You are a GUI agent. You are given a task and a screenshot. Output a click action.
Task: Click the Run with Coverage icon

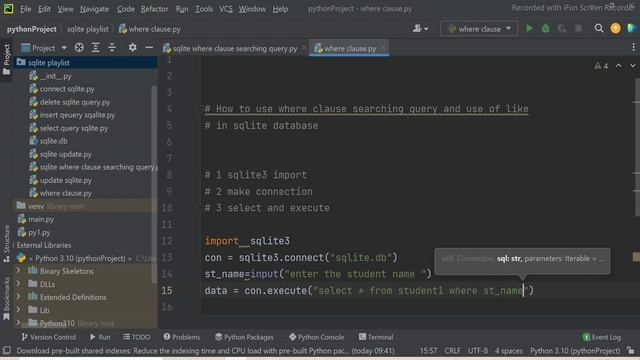[562, 29]
